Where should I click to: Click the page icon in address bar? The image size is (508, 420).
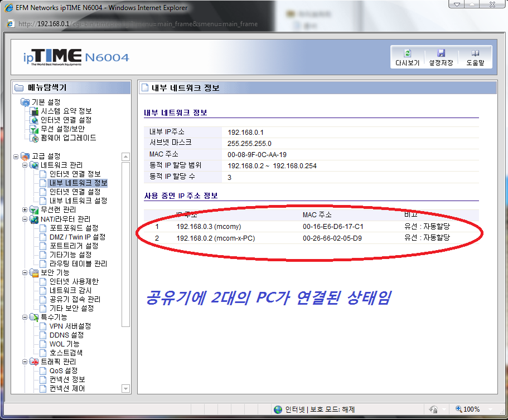[x=11, y=24]
